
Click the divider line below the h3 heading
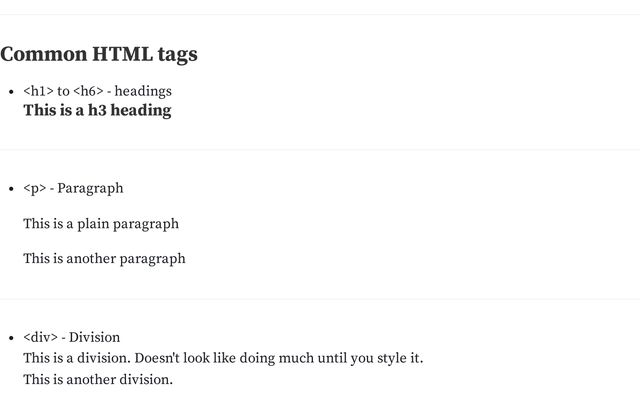coord(320,150)
